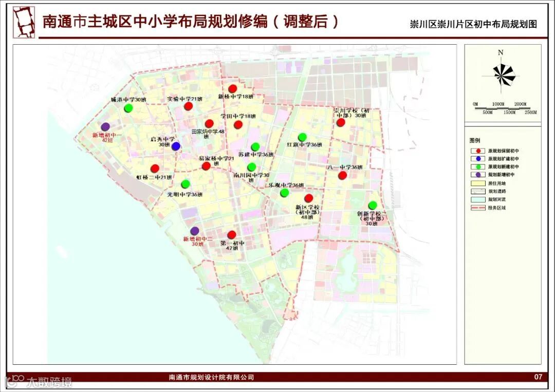
Task: Click the purple dot legend symbol for 规划新增初中
Action: (x=478, y=175)
